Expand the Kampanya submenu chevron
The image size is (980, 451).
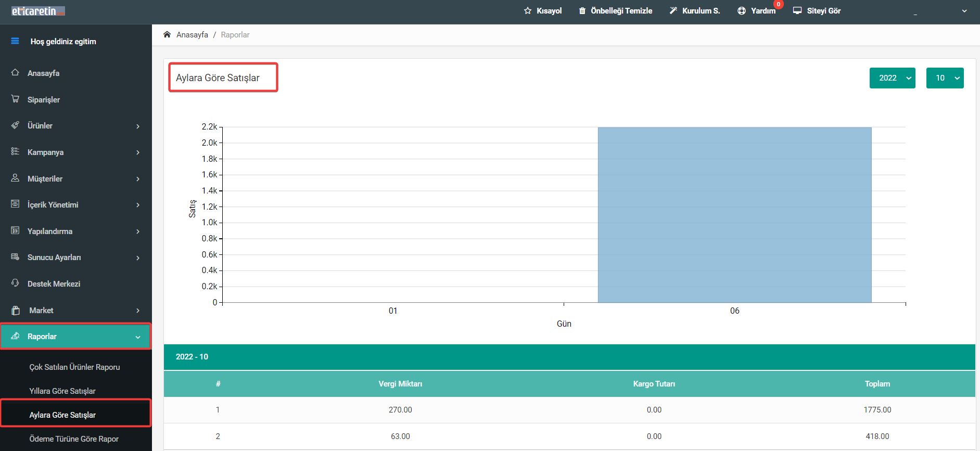[x=138, y=152]
